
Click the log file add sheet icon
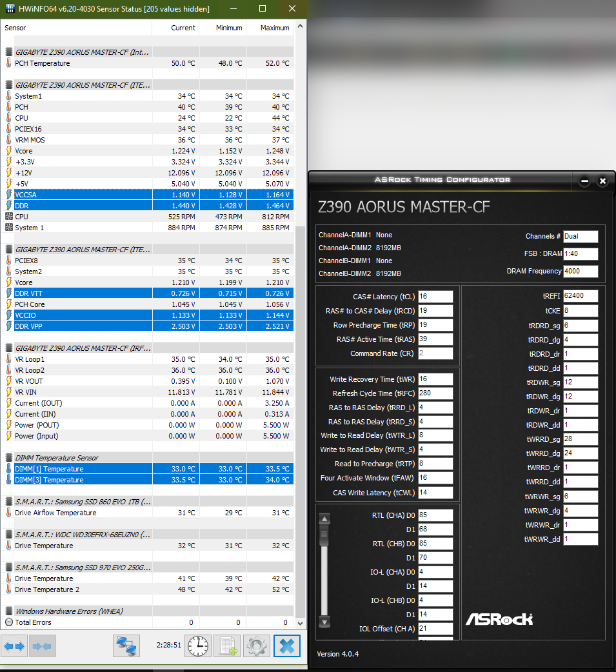tap(228, 646)
